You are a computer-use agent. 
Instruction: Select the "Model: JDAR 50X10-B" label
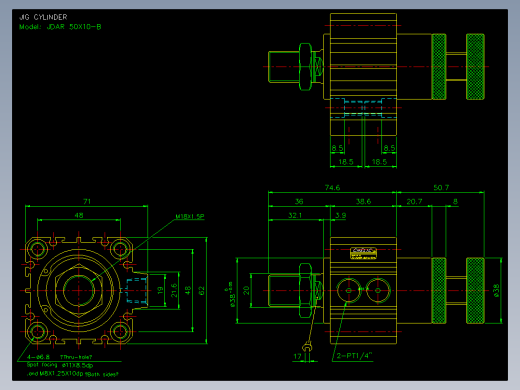point(60,27)
